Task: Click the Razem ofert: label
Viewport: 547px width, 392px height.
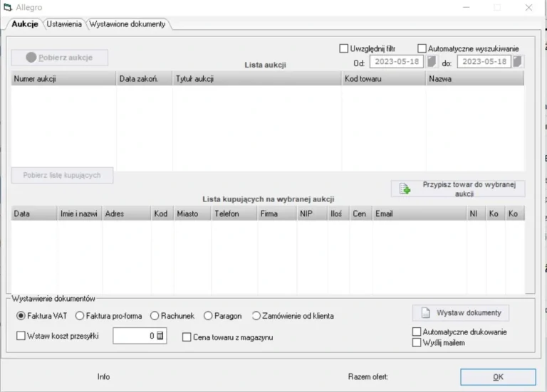Action: [x=368, y=376]
